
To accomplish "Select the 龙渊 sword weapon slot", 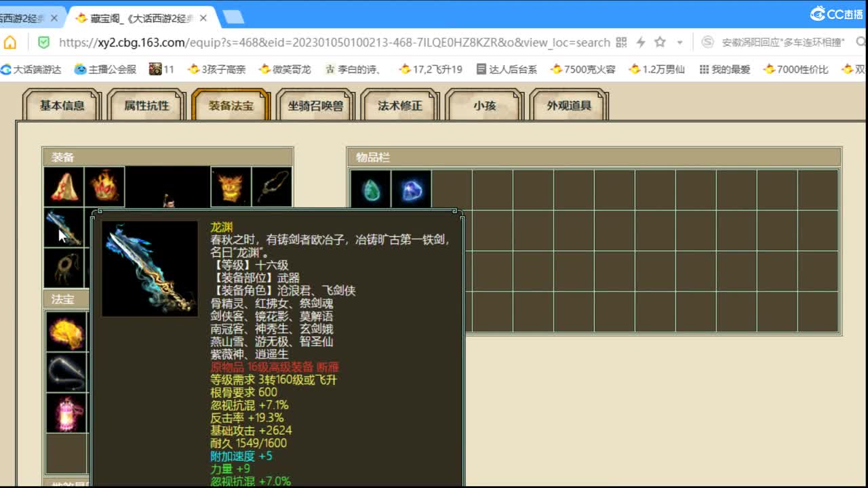I will [64, 227].
